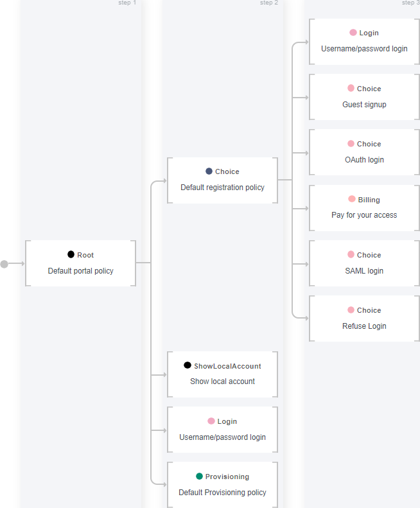Viewport: 420px width, 508px height.
Task: Select the Default registration policy node
Action: 222,180
